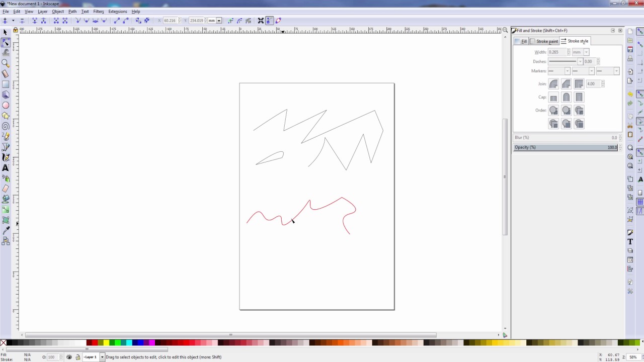
Task: Click the New document icon
Action: point(630,32)
